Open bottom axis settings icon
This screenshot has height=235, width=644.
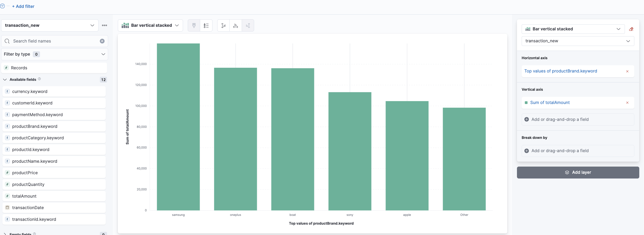point(235,25)
